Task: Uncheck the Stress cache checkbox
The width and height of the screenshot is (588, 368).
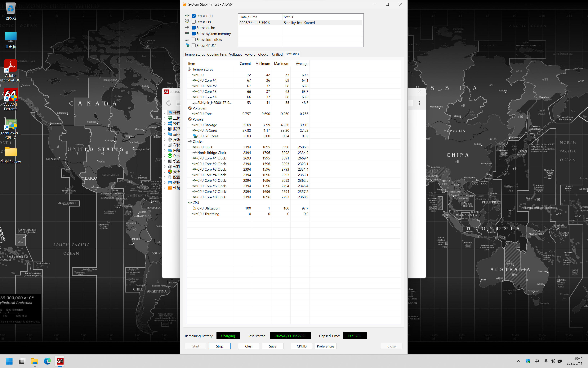Action: pyautogui.click(x=194, y=28)
